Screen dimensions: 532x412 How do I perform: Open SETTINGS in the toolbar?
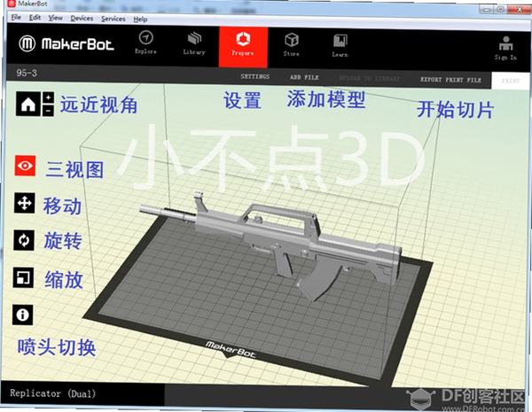255,76
